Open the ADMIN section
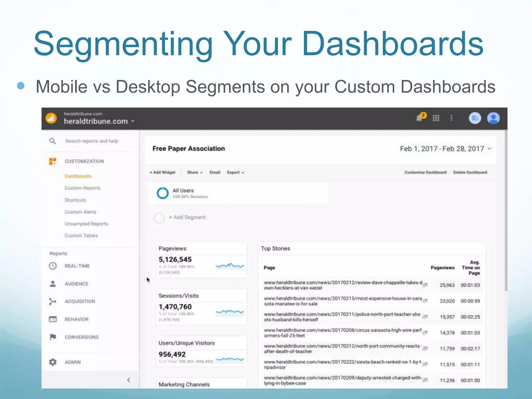This screenshot has height=399, width=532. point(72,362)
